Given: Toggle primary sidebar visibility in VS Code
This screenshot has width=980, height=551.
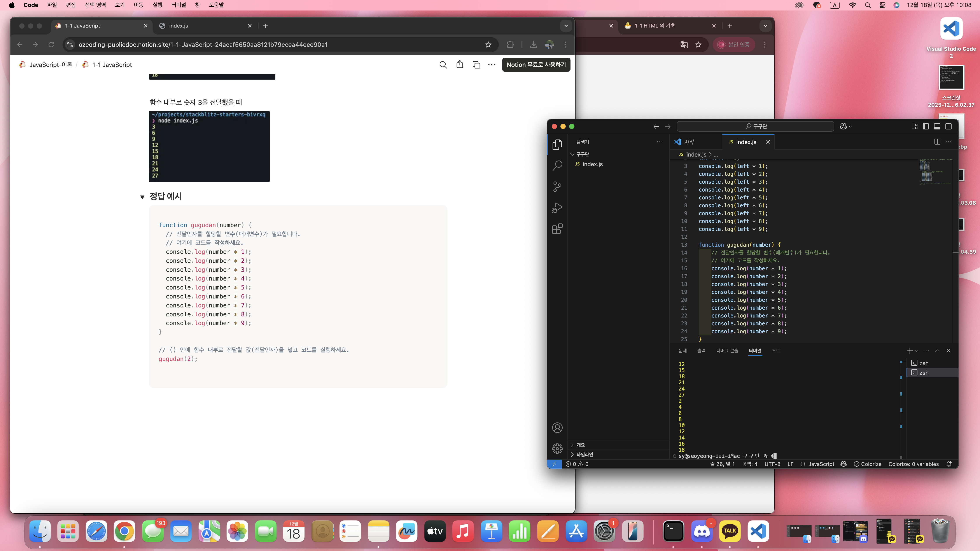Looking at the screenshot, I should [926, 126].
